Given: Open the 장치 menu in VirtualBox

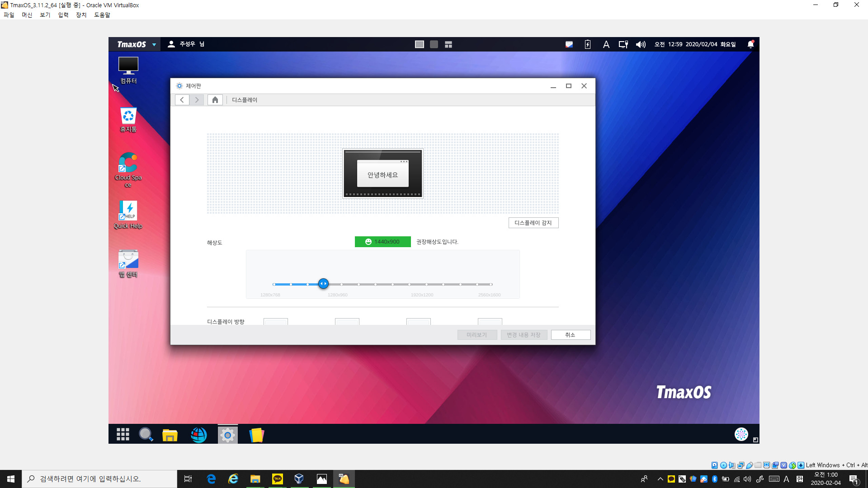Looking at the screenshot, I should pyautogui.click(x=81, y=15).
